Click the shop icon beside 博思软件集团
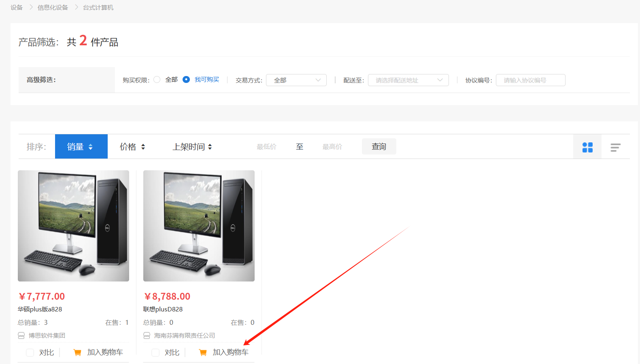This screenshot has height=364, width=640. [21, 336]
